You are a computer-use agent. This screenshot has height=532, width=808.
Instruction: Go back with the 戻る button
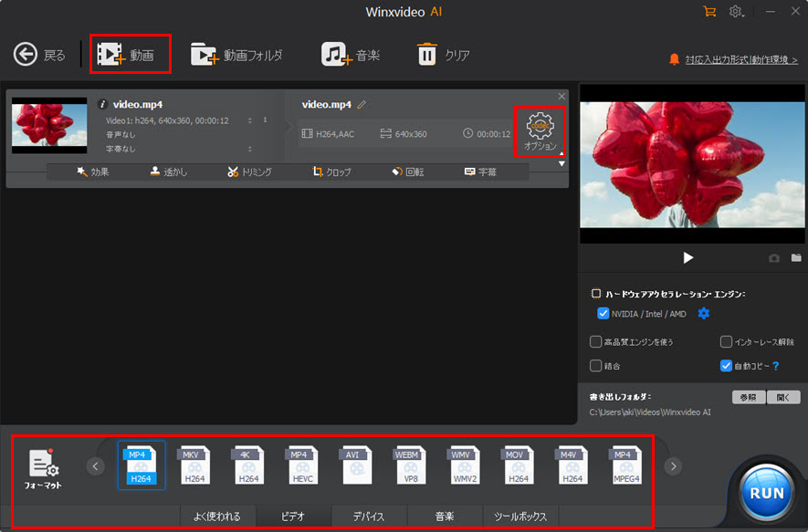click(x=39, y=55)
